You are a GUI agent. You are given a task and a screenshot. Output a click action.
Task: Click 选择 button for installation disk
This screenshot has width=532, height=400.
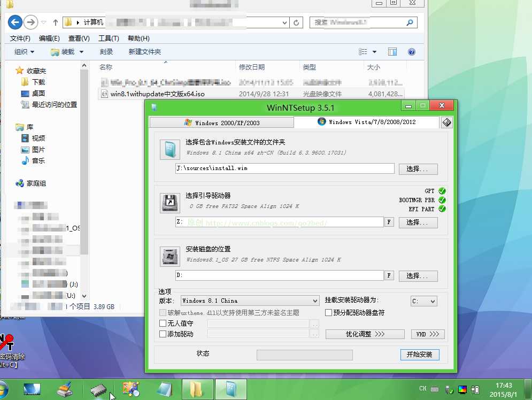pos(418,276)
